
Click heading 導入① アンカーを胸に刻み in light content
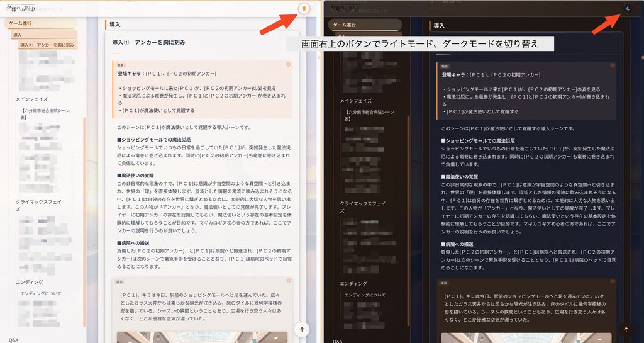pos(148,42)
